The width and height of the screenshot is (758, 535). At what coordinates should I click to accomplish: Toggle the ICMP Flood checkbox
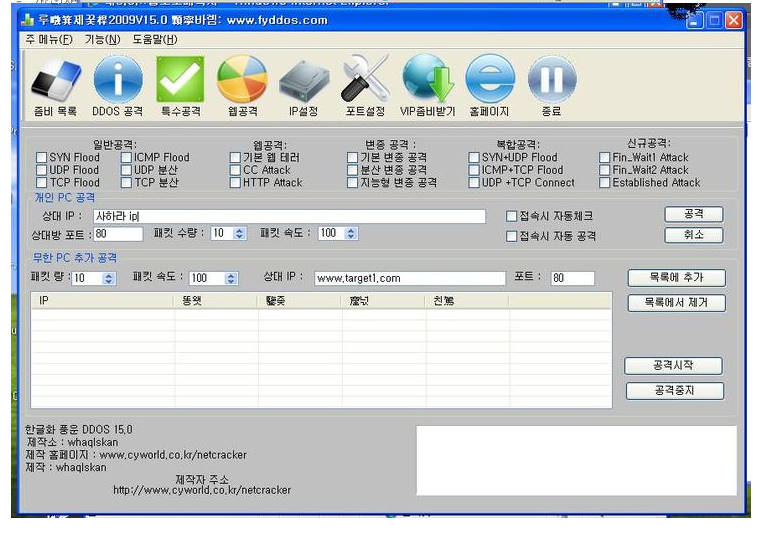[126, 158]
